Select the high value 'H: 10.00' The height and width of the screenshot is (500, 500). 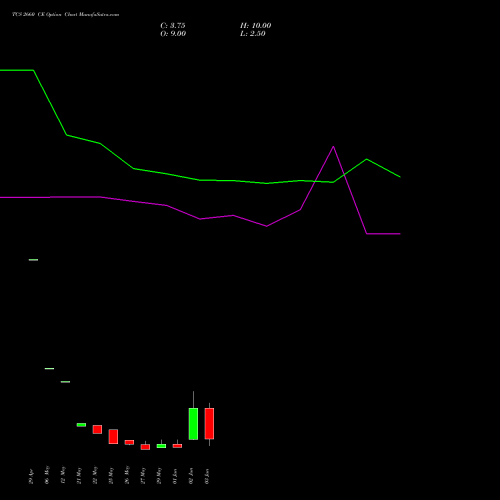tap(256, 26)
